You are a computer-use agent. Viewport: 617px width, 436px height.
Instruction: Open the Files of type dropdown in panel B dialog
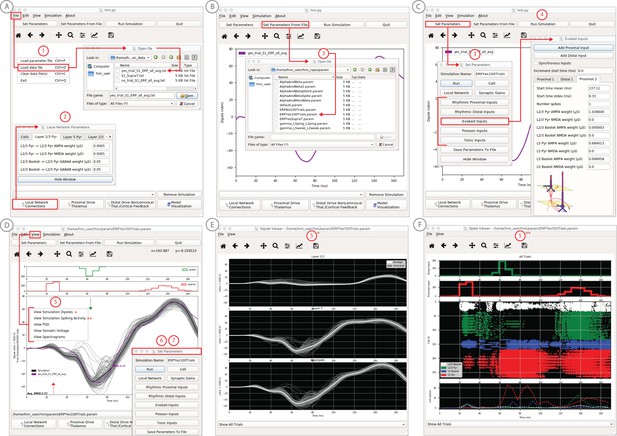coord(322,145)
